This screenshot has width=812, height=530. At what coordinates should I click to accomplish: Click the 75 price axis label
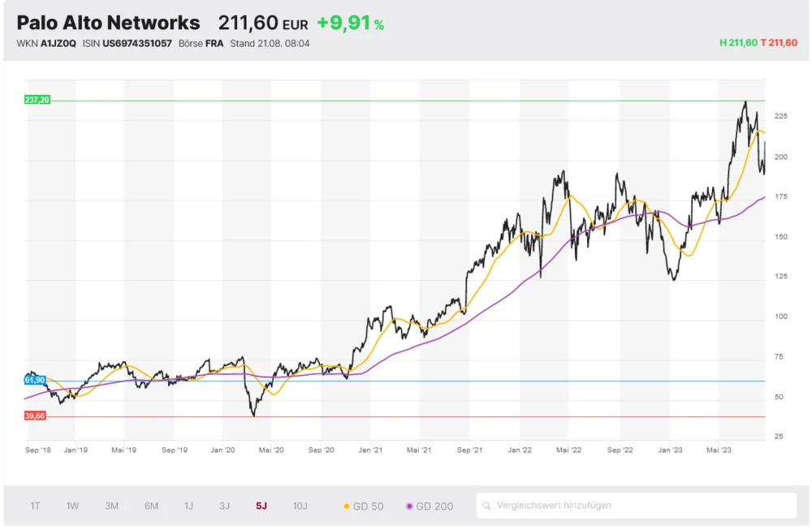click(x=779, y=356)
